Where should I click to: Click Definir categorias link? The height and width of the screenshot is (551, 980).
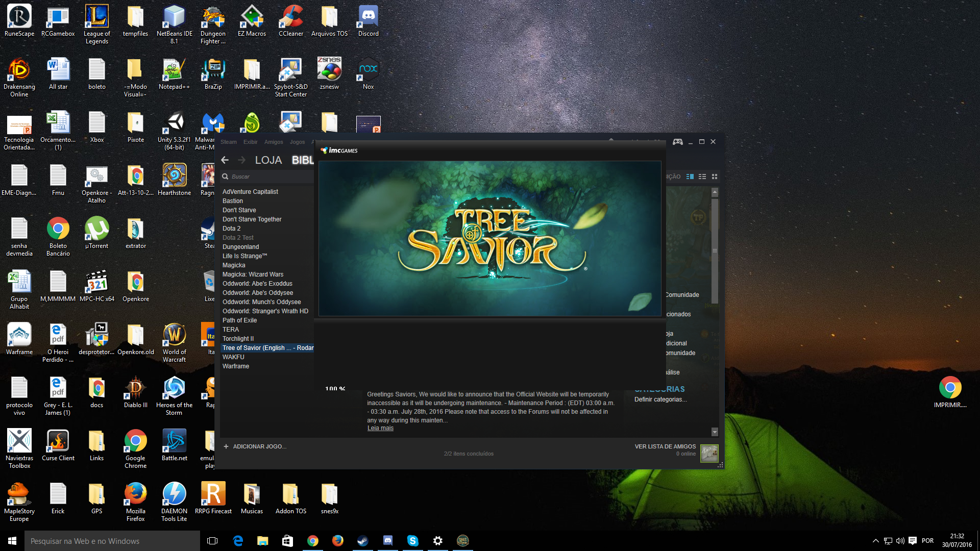pyautogui.click(x=660, y=399)
